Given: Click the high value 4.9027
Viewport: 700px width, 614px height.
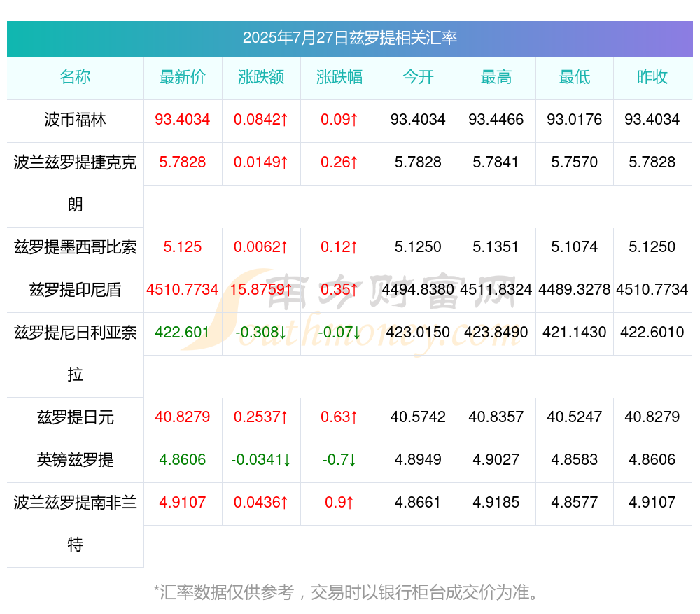Looking at the screenshot, I should coord(496,459).
